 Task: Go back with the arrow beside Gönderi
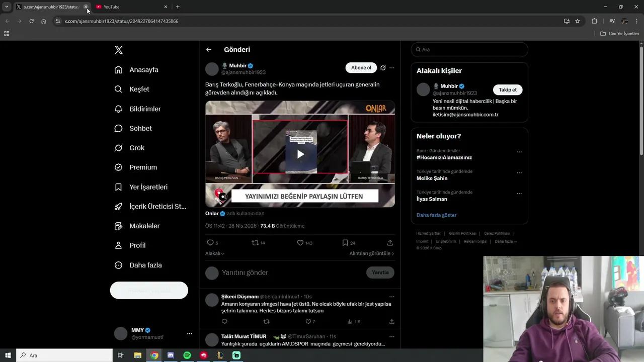209,50
